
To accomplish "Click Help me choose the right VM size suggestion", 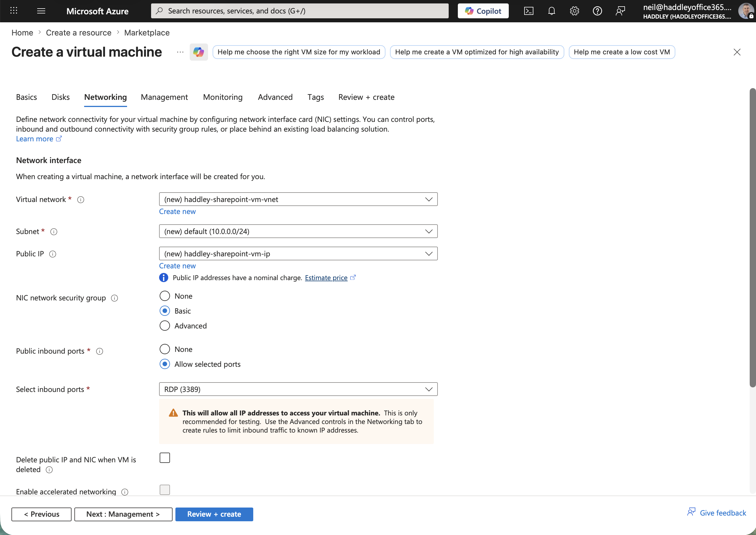I will [299, 52].
